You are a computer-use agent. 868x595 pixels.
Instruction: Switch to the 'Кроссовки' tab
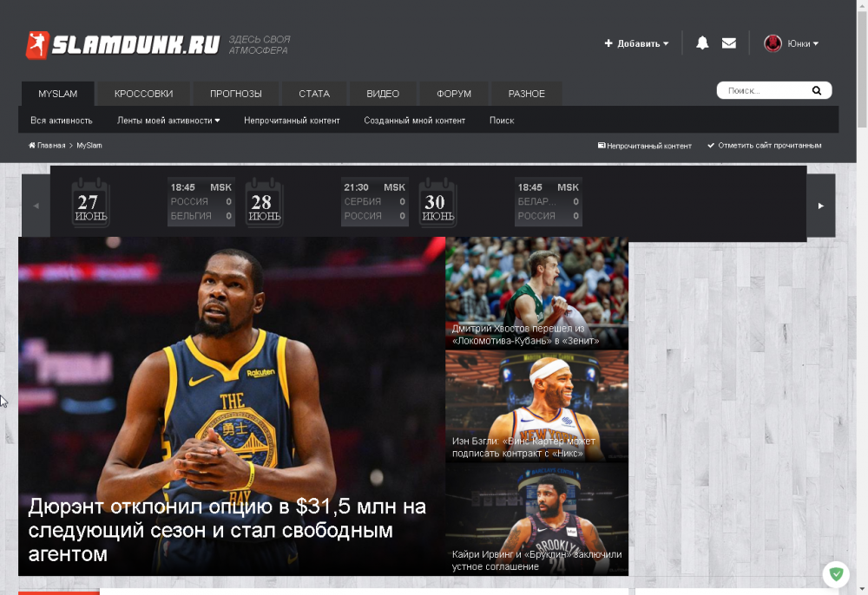point(143,94)
